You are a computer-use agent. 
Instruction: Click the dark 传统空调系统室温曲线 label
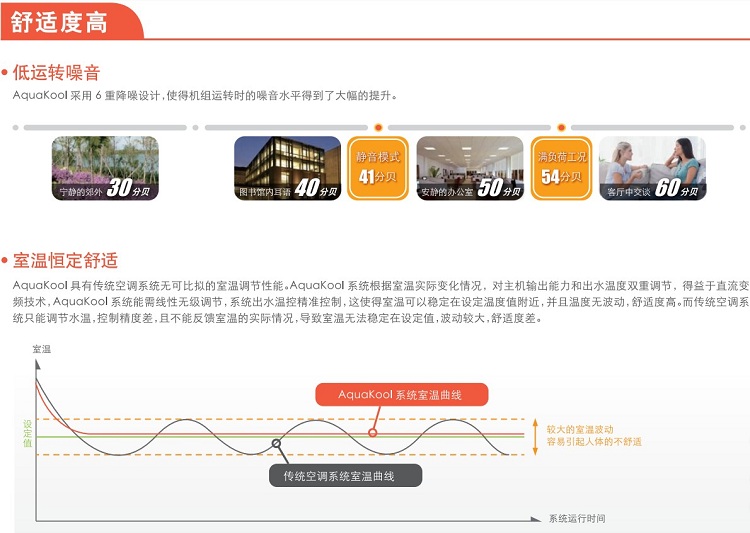(345, 476)
